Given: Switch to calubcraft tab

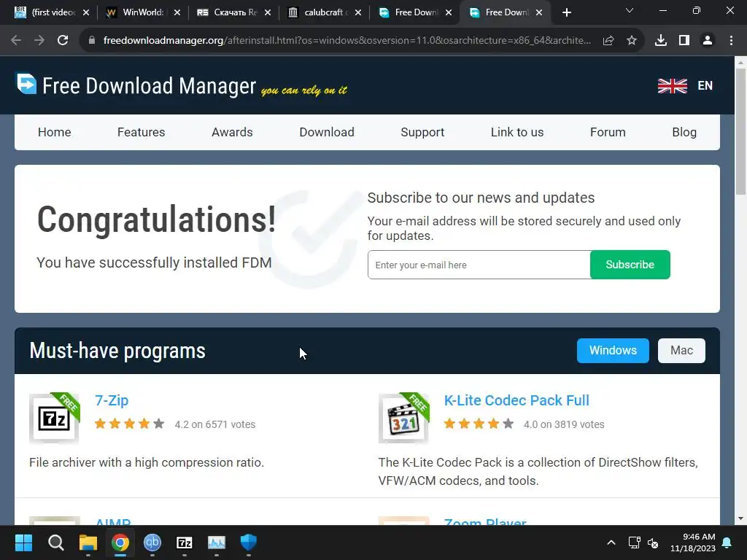Looking at the screenshot, I should coord(324,12).
